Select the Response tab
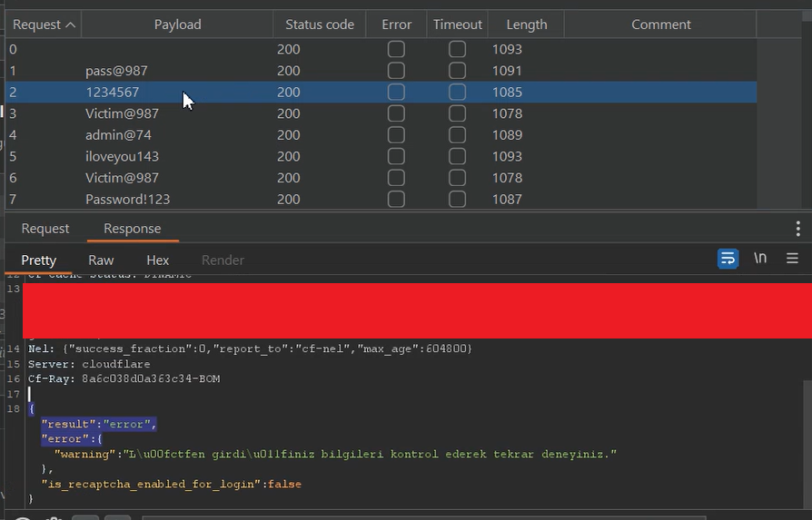This screenshot has height=520, width=812. [x=132, y=229]
